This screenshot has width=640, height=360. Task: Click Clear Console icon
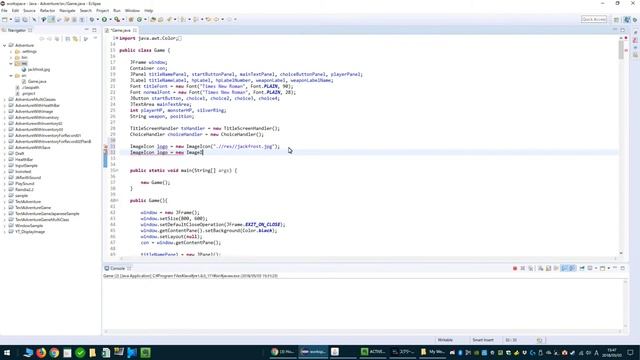pyautogui.click(x=540, y=268)
